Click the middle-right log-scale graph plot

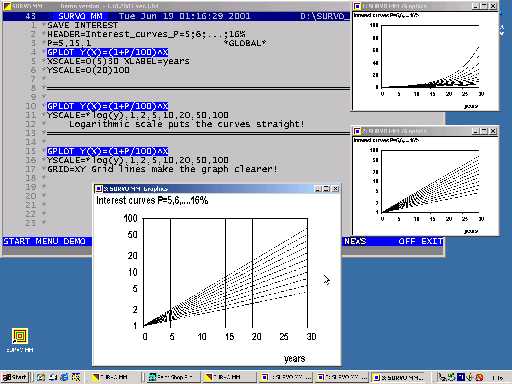coord(430,181)
